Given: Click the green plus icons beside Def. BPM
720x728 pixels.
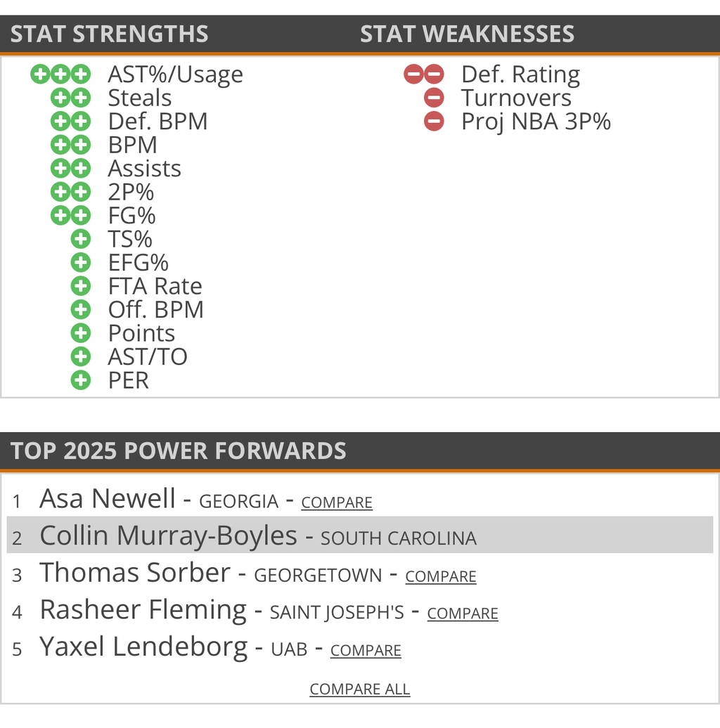Looking at the screenshot, I should pyautogui.click(x=70, y=122).
